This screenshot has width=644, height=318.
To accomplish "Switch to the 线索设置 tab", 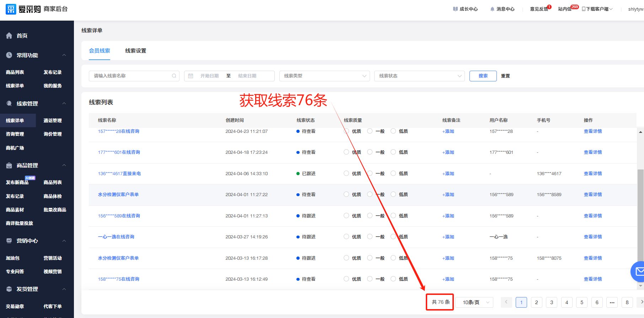I will 135,51.
